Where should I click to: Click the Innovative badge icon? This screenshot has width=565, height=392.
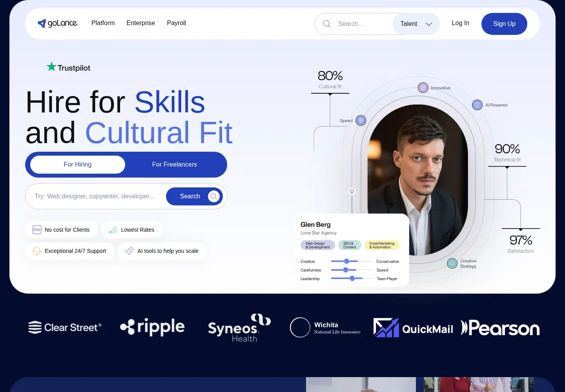pyautogui.click(x=423, y=87)
